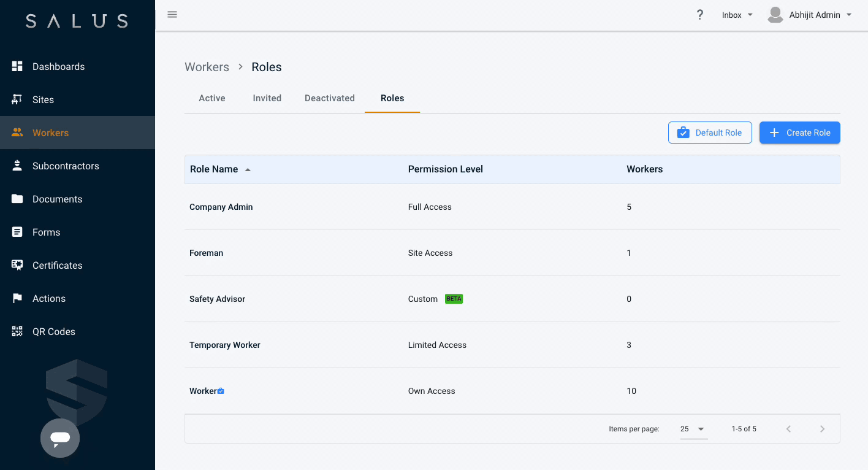This screenshot has height=470, width=868.
Task: Open the chat support bubble
Action: click(x=59, y=438)
